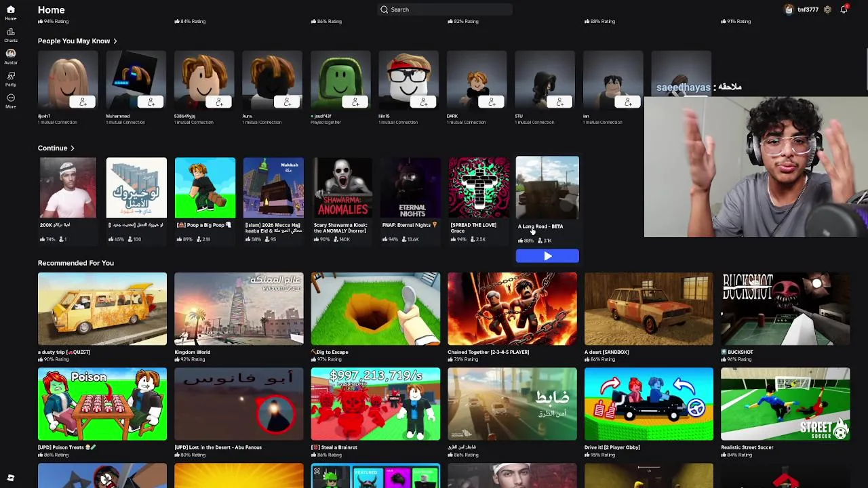Expand the Continue section
Image resolution: width=868 pixels, height=488 pixels.
pyautogui.click(x=56, y=148)
